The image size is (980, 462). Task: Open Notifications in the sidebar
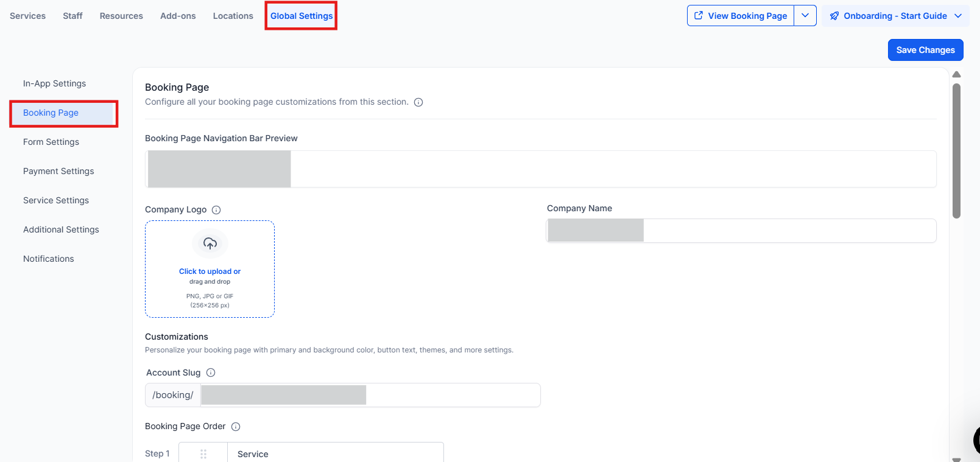coord(49,259)
